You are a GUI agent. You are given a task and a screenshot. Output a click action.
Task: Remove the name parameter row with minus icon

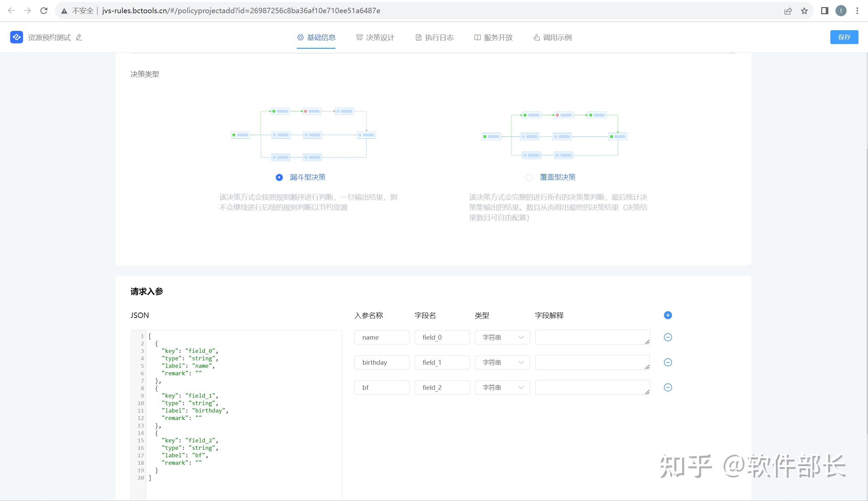(668, 337)
